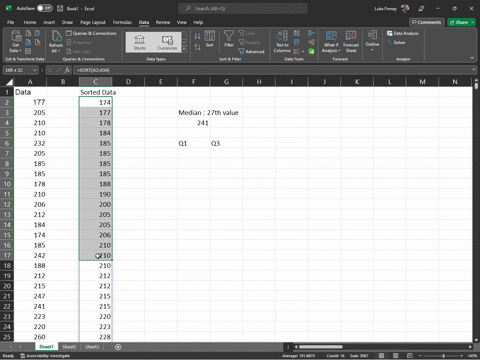Screen dimensions: 480x360
Task: Click Text to Columns
Action: point(282,42)
